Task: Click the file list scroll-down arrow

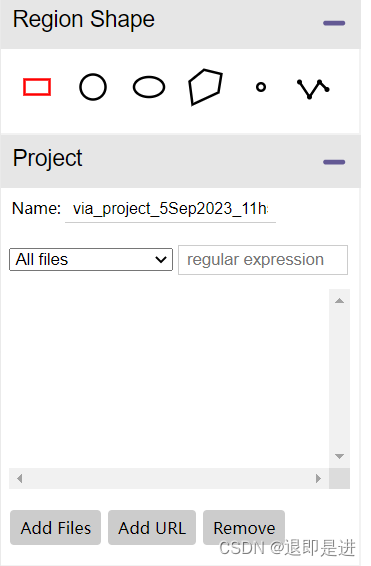Action: (x=339, y=456)
